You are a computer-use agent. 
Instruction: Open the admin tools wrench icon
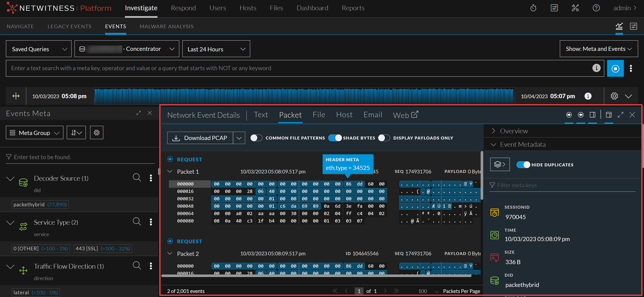coord(575,8)
